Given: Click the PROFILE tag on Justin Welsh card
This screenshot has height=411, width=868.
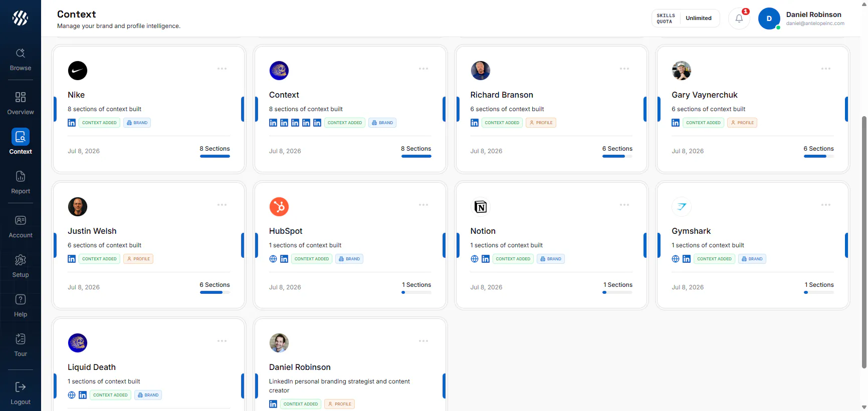Looking at the screenshot, I should click(138, 259).
